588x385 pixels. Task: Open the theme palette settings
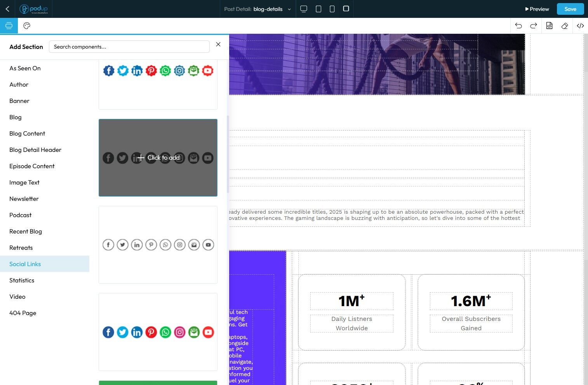click(x=27, y=26)
